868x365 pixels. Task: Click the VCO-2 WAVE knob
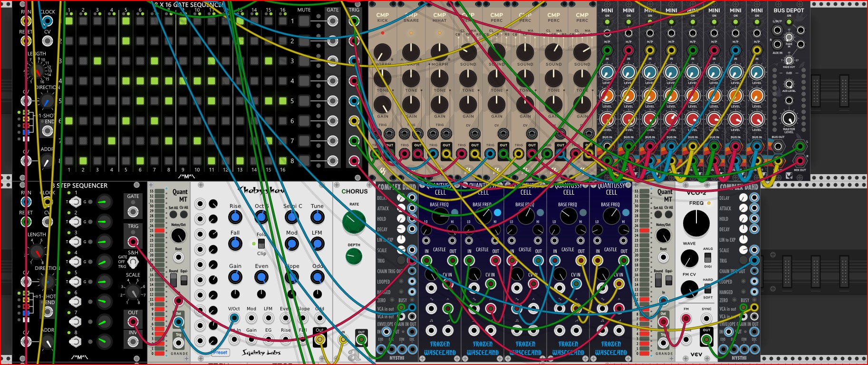click(x=689, y=259)
